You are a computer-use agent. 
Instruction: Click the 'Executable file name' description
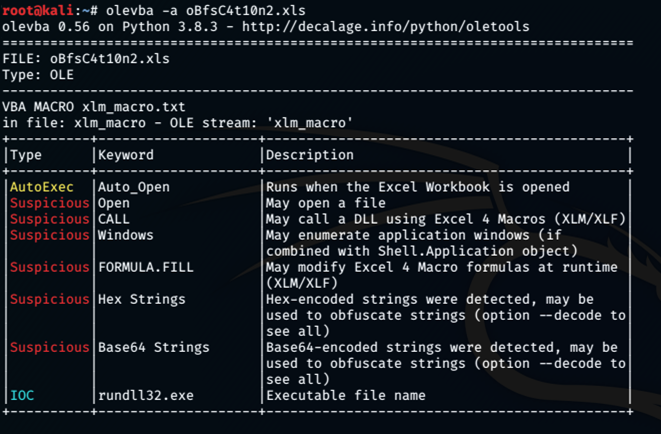pos(346,395)
